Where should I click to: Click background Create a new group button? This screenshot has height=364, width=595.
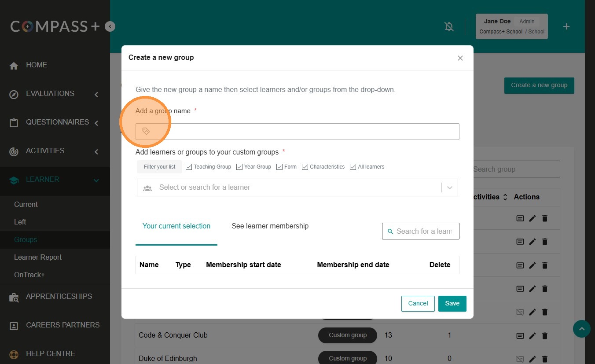539,85
